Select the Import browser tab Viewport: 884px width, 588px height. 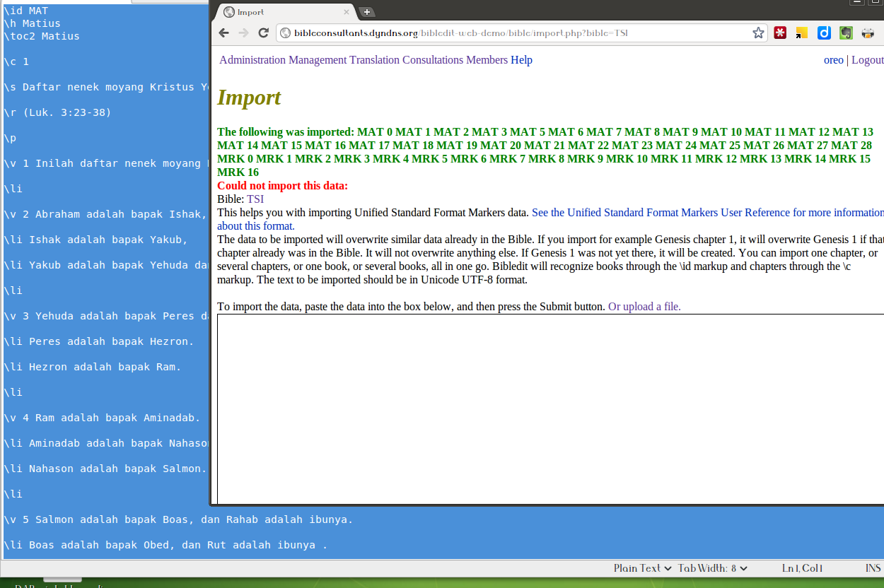[286, 12]
